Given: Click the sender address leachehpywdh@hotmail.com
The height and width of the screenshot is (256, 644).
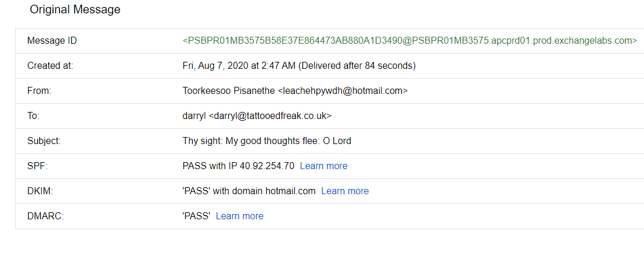Looking at the screenshot, I should 343,91.
